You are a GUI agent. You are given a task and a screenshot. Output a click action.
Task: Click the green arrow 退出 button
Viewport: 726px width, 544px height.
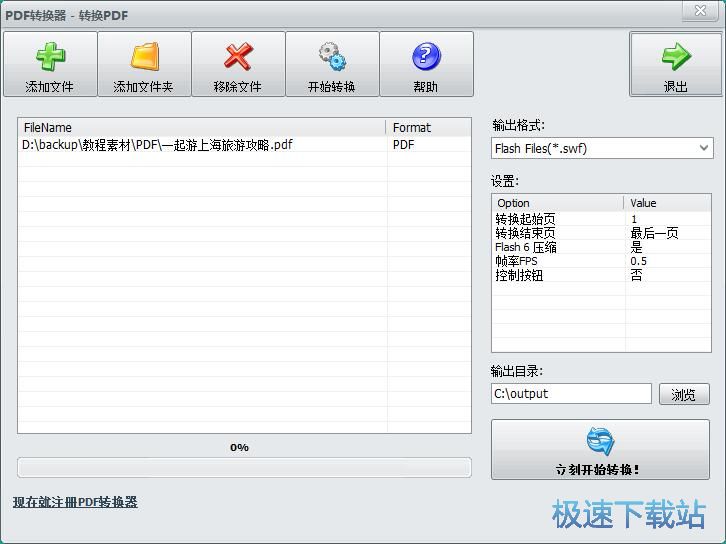coord(675,64)
